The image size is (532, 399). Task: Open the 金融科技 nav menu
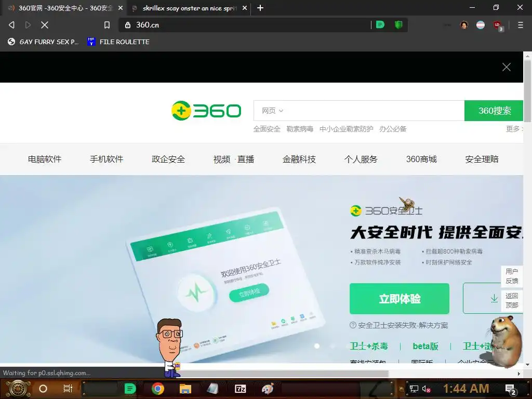pyautogui.click(x=299, y=159)
